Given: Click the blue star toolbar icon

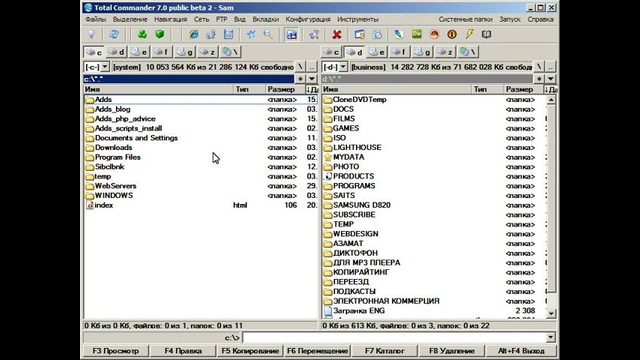Looking at the screenshot, I should 251,34.
